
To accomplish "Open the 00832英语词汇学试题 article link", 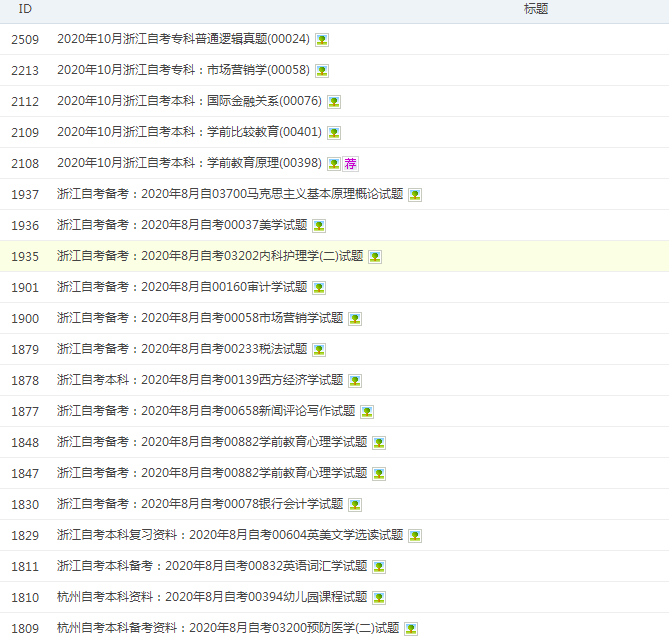I will pos(212,567).
